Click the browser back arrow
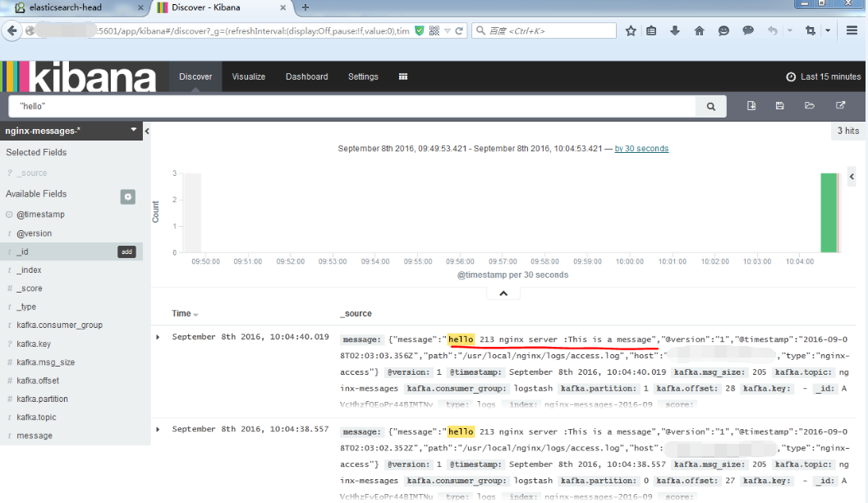Image resolution: width=868 pixels, height=503 pixels. tap(12, 30)
